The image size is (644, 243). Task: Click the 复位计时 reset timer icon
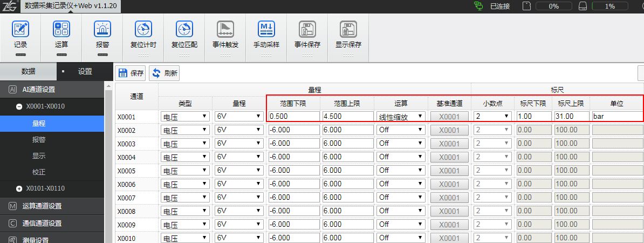tap(143, 29)
